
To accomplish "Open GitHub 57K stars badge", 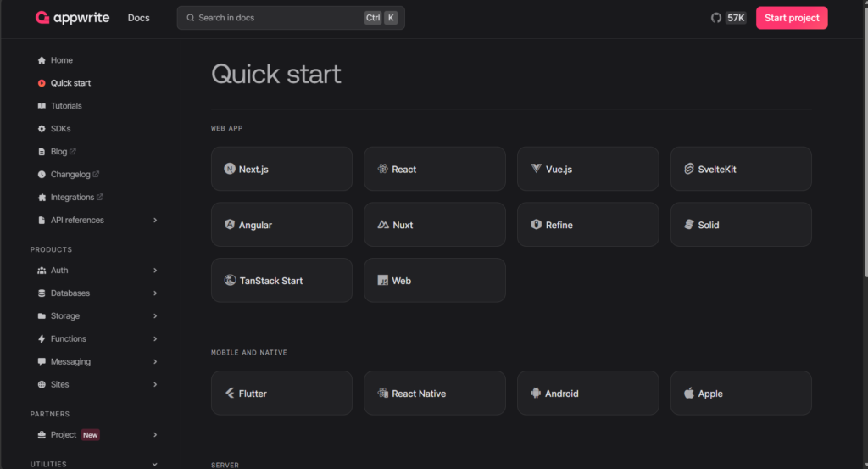I will click(736, 18).
